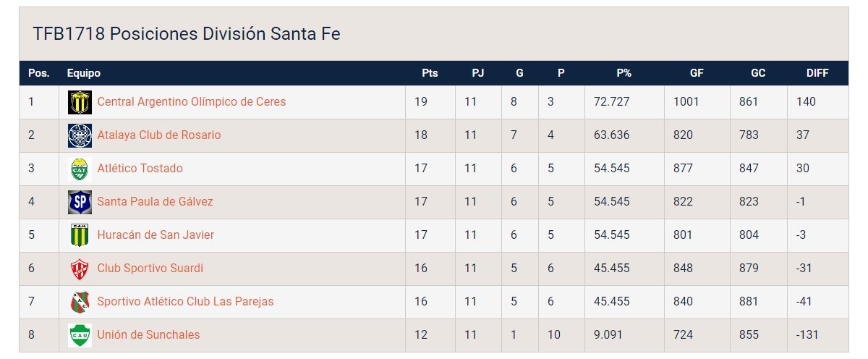Visit Sportivo Atlético Club Las Parejas link
The height and width of the screenshot is (359, 868).
pyautogui.click(x=185, y=302)
